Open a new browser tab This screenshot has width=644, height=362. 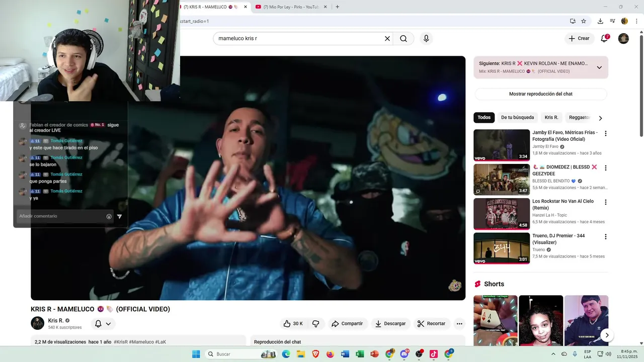tap(337, 7)
